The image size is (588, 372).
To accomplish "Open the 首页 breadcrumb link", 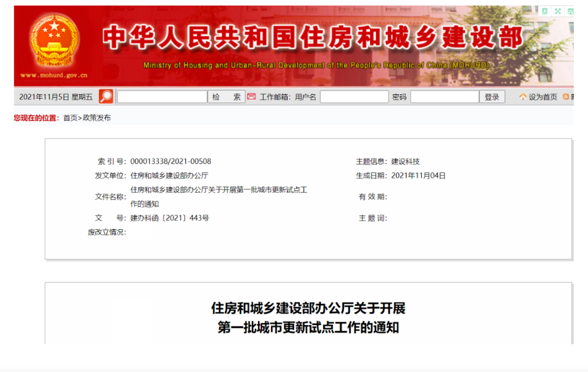I will coord(70,118).
